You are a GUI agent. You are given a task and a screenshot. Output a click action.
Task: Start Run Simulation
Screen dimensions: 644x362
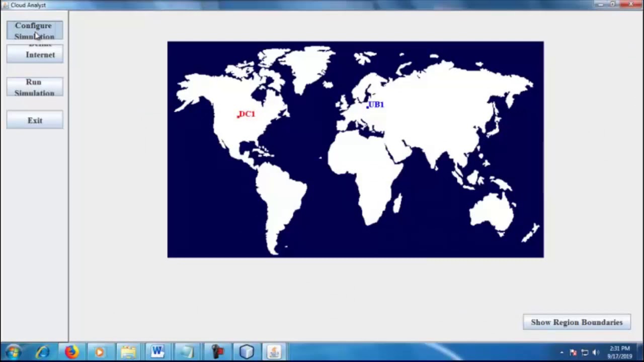click(x=35, y=87)
